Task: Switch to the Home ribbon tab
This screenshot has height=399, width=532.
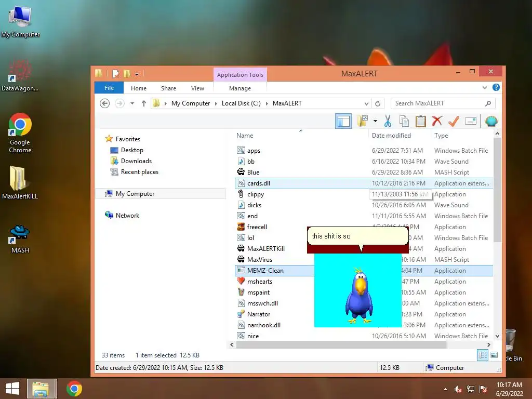Action: pos(138,88)
